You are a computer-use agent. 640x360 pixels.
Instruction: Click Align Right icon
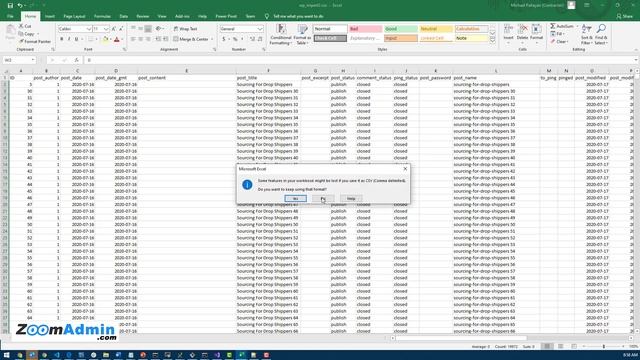click(148, 39)
